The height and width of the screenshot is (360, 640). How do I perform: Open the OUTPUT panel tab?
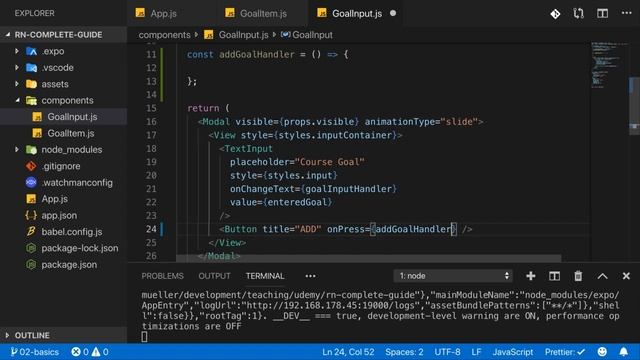214,276
